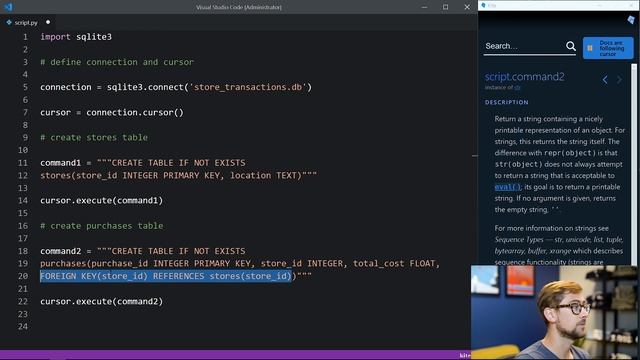Click the 'import sqlite3' line
640x360 pixels.
tap(76, 37)
